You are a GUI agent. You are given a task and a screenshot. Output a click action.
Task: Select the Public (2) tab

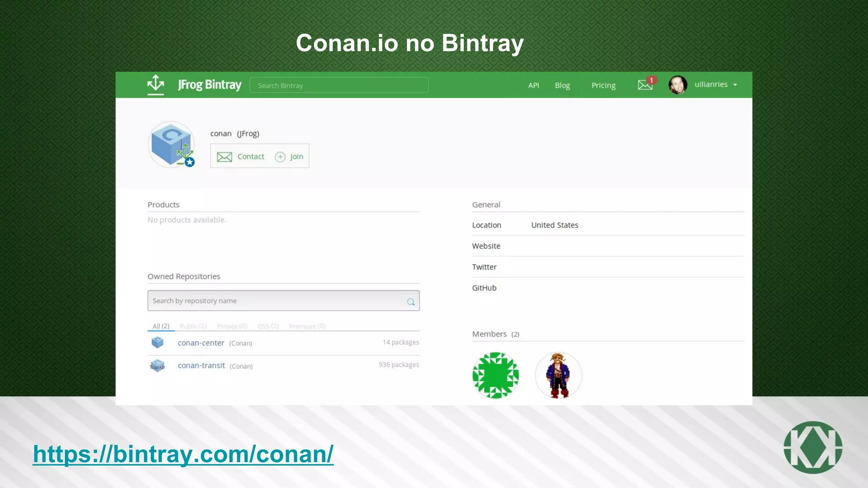(x=193, y=326)
